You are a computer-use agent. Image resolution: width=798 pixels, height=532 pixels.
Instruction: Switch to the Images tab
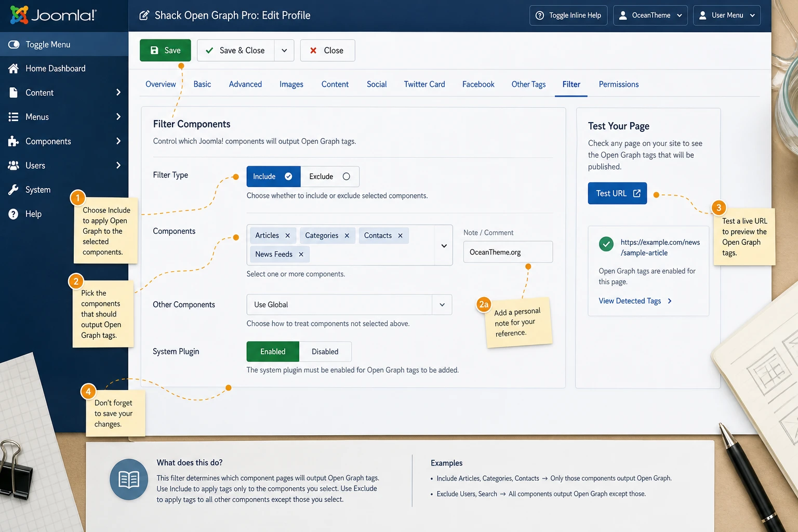[291, 84]
